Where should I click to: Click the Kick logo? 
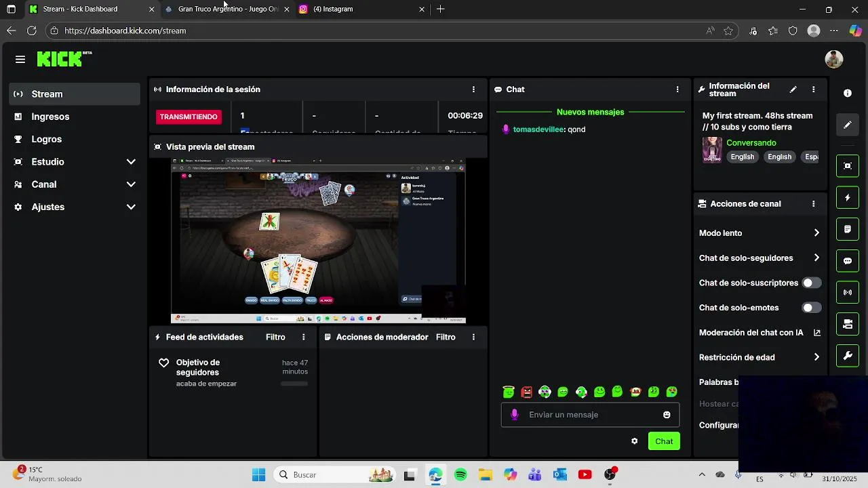tap(64, 59)
